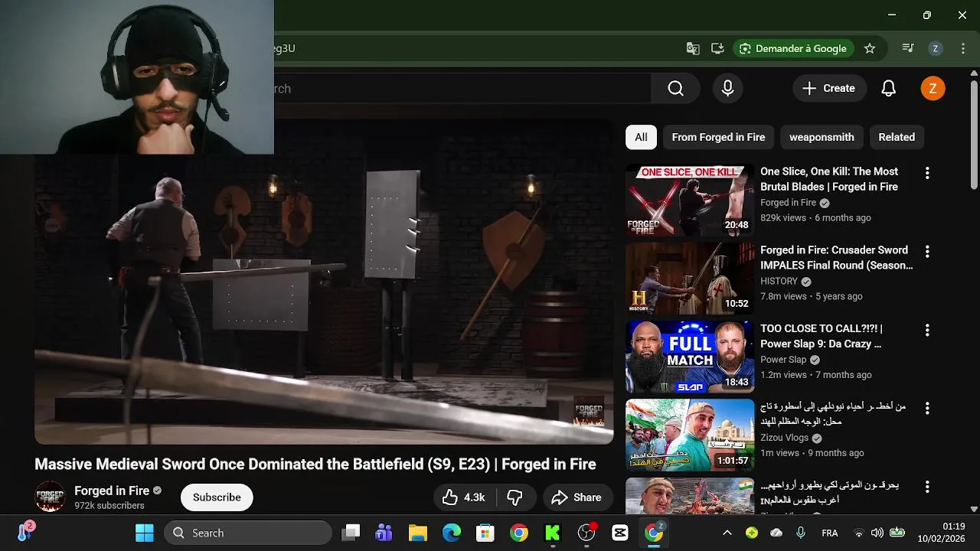The image size is (980, 551).
Task: Open Task View on the taskbar
Action: (351, 533)
